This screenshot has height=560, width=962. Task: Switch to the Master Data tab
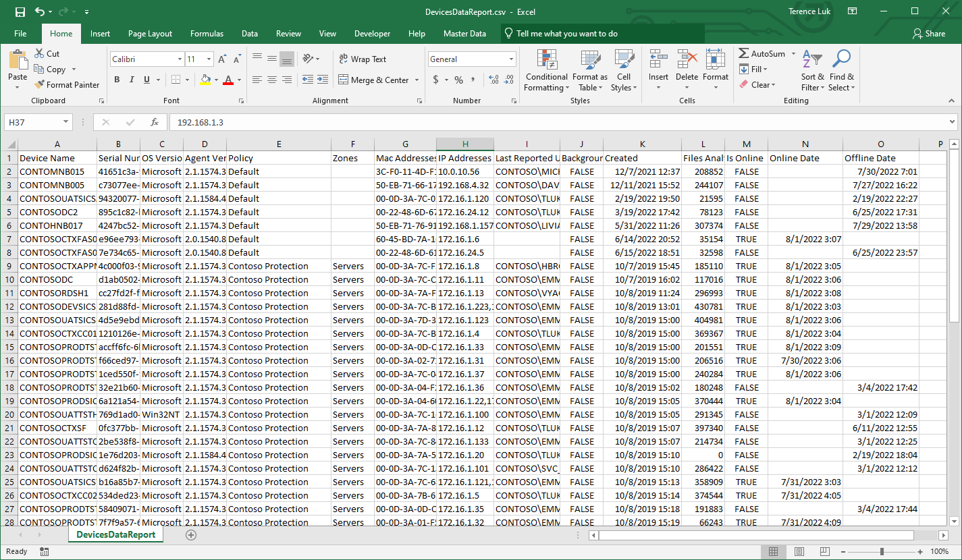(464, 34)
